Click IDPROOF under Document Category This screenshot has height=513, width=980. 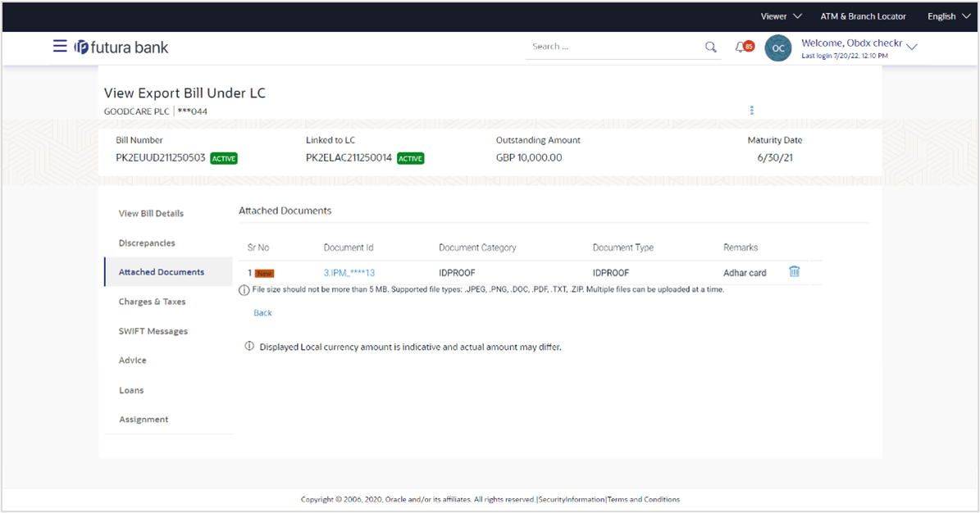pyautogui.click(x=457, y=273)
